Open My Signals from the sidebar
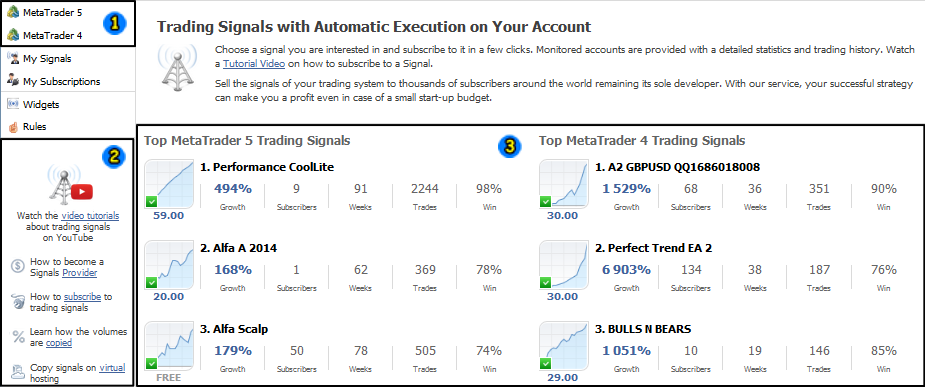 point(47,58)
